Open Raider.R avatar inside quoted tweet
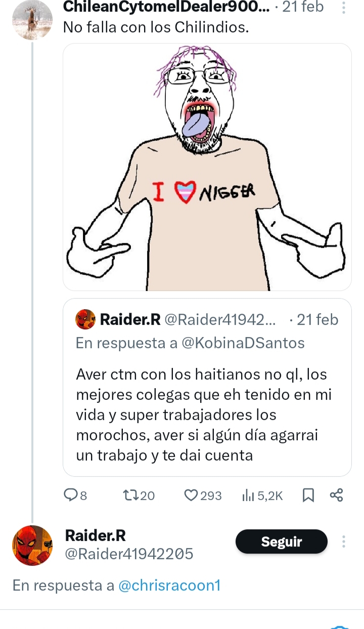 (x=85, y=319)
